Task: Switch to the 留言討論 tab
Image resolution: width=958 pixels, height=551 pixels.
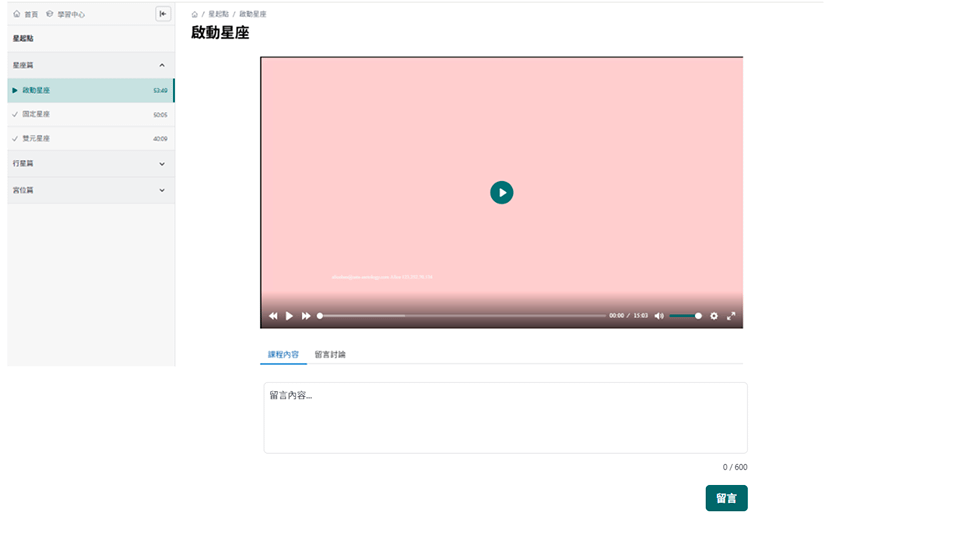Action: click(330, 355)
